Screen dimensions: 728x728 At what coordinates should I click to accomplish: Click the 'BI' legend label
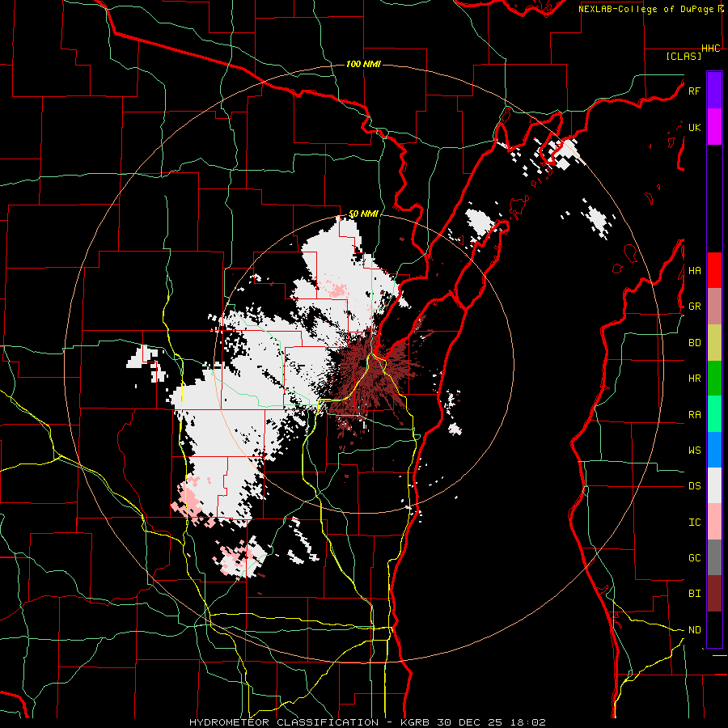(694, 594)
